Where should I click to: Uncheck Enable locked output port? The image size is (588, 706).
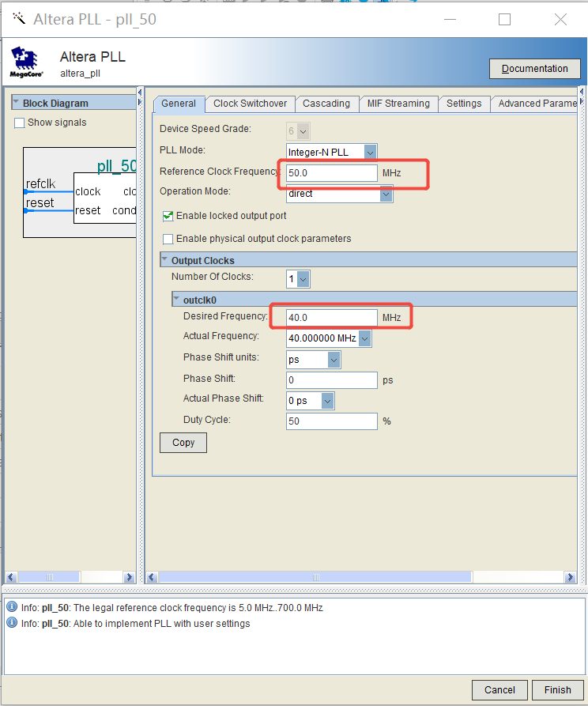(168, 216)
